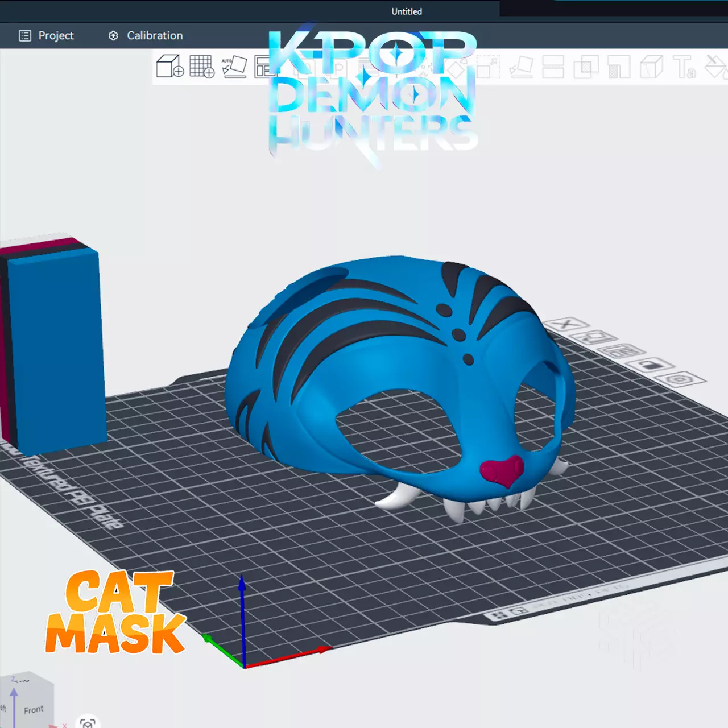Click the plate's arrange objects icon
728x728 pixels.
(x=622, y=351)
